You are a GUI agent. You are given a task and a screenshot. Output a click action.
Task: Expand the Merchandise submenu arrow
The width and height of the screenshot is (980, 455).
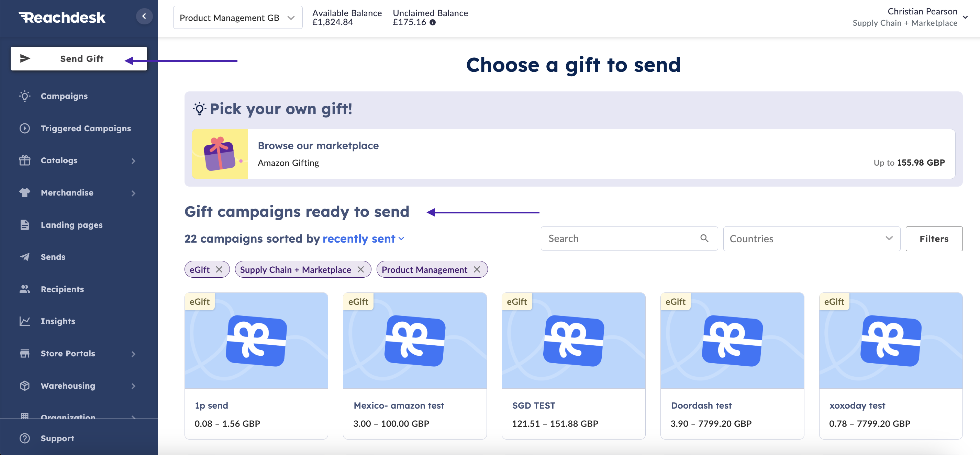[x=133, y=193]
